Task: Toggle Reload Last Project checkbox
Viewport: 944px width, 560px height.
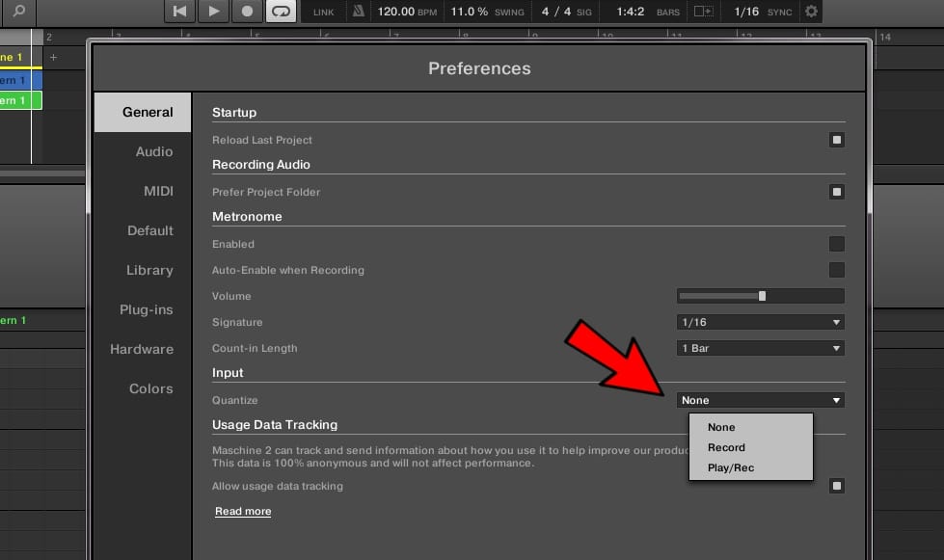Action: point(836,140)
